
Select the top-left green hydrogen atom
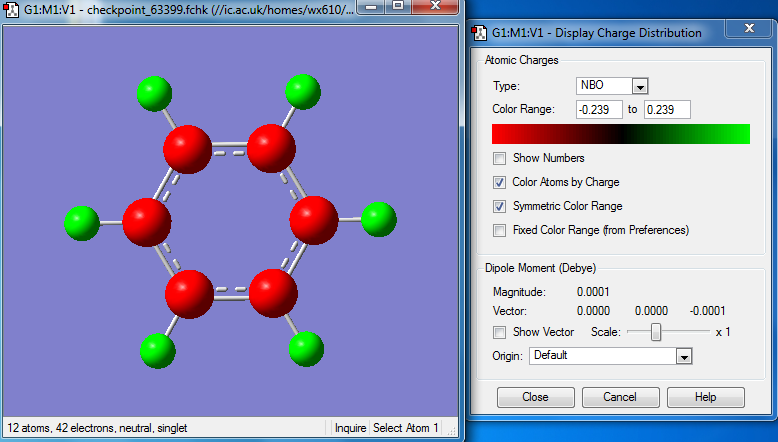[154, 94]
